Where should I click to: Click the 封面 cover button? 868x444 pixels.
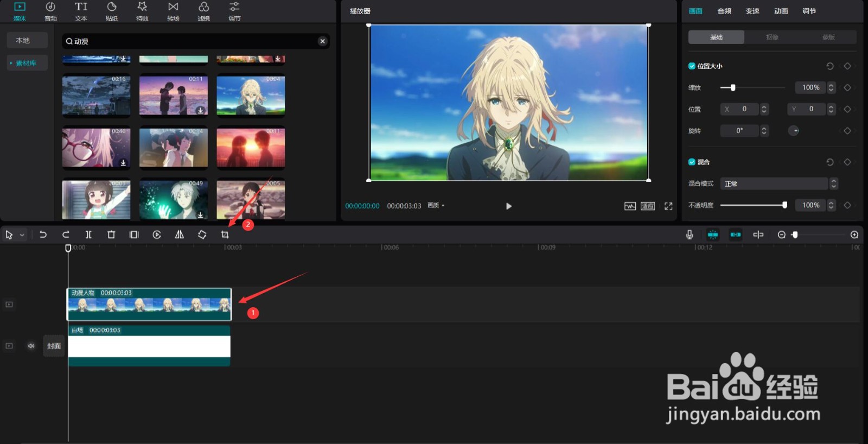pyautogui.click(x=54, y=346)
